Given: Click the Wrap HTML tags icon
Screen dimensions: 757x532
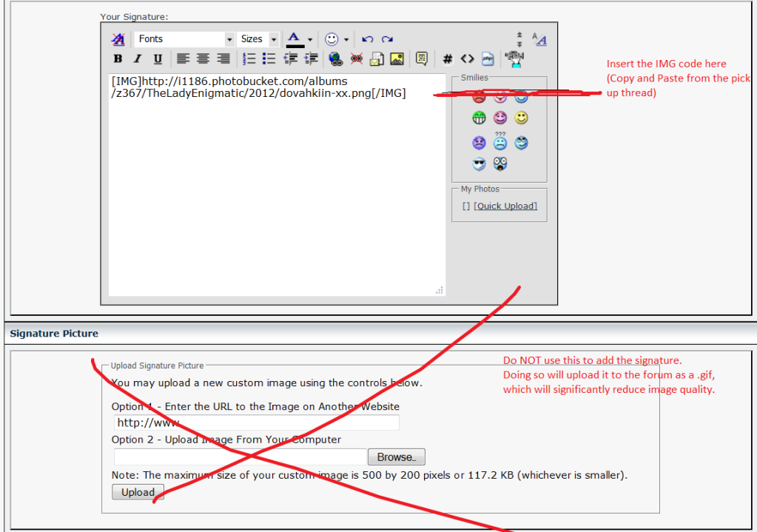Looking at the screenshot, I should (x=467, y=58).
